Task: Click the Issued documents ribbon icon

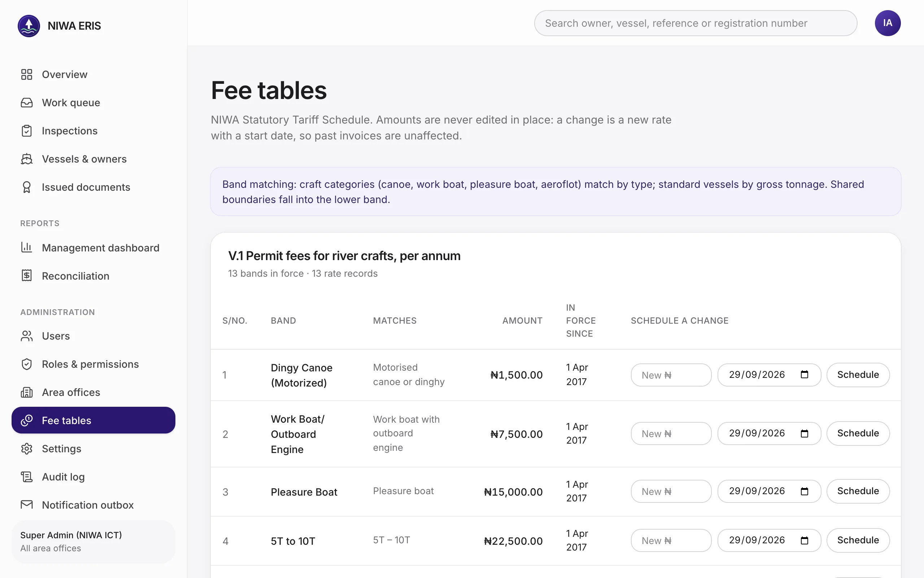Action: click(27, 187)
